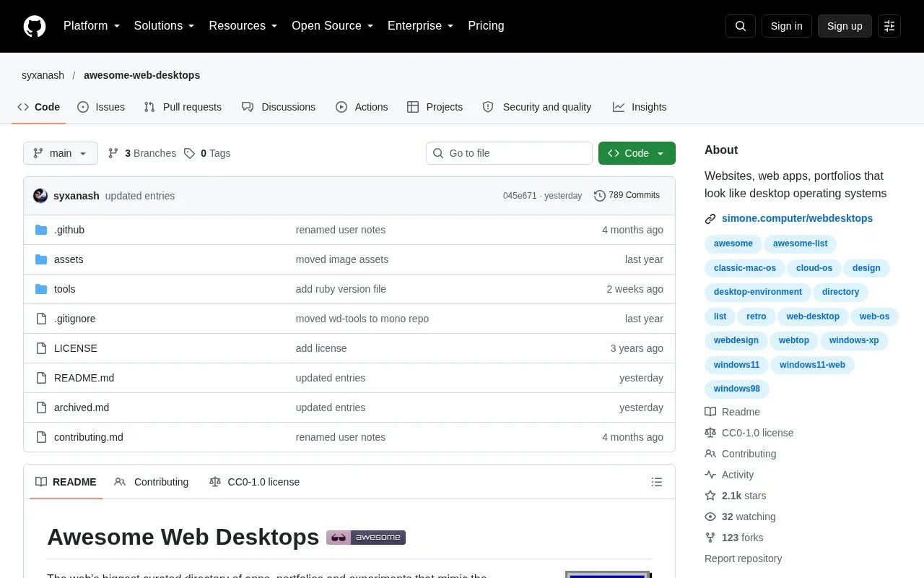This screenshot has height=578, width=924.
Task: Click syxanash avatar in commit row
Action: [40, 196]
